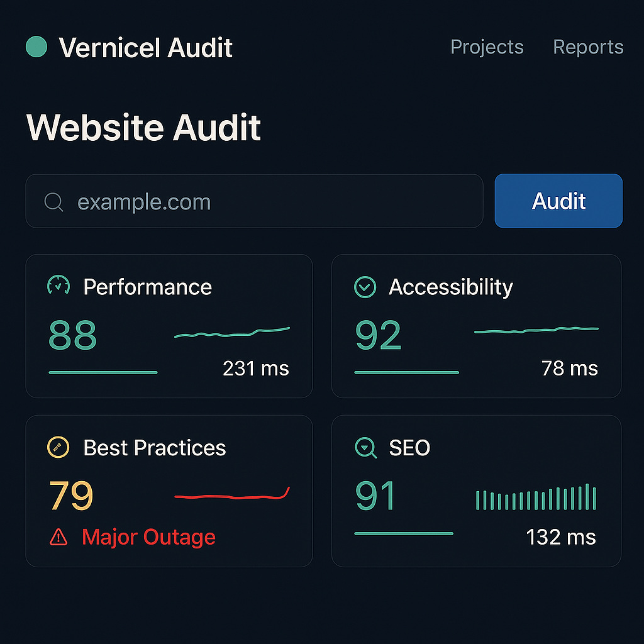Select the Accessibility progress bar

point(406,372)
